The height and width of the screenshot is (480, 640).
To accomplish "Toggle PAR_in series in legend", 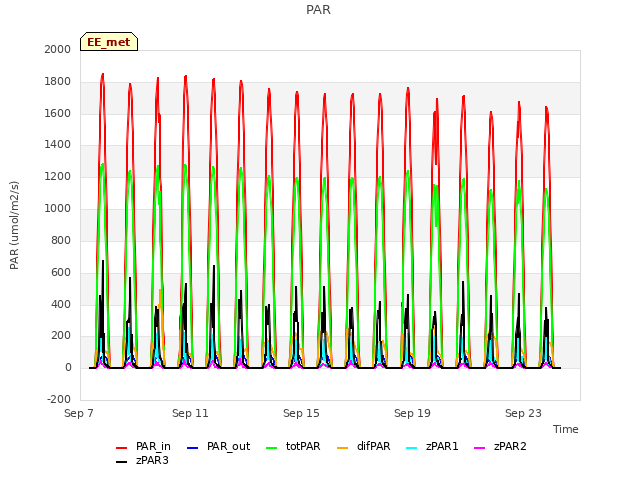I will (143, 447).
